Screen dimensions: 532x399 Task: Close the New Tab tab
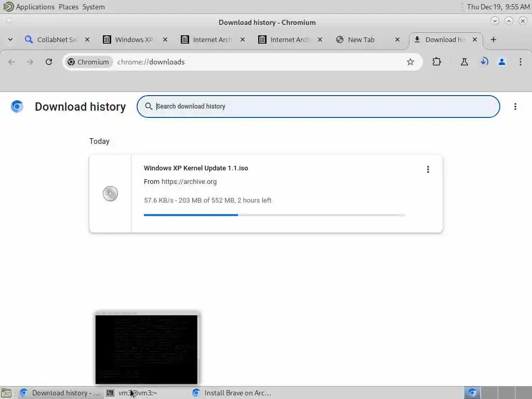pos(397,39)
